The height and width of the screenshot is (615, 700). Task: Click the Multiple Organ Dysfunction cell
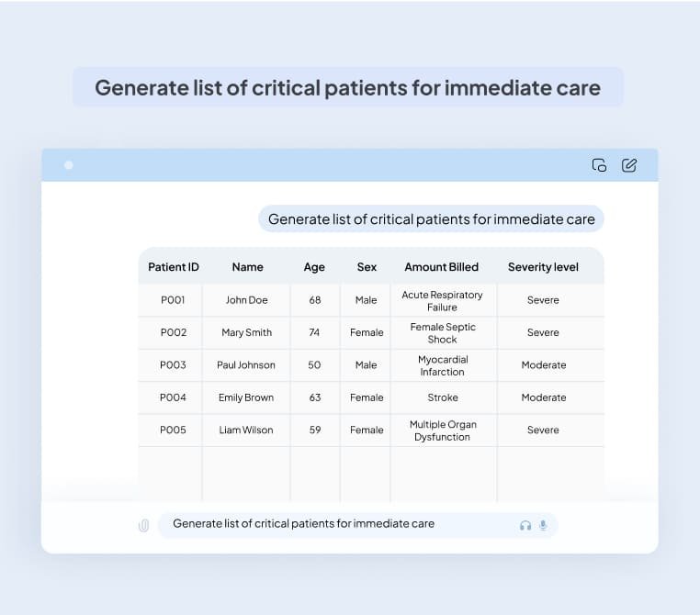(442, 430)
